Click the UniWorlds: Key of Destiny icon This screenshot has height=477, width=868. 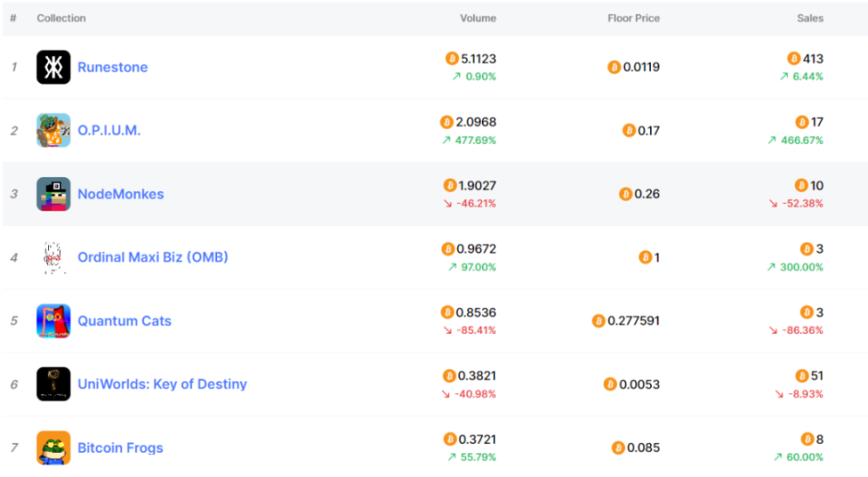click(54, 384)
